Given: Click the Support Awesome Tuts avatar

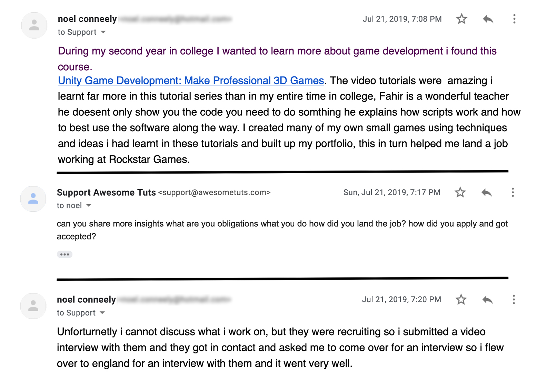Looking at the screenshot, I should coord(33,199).
